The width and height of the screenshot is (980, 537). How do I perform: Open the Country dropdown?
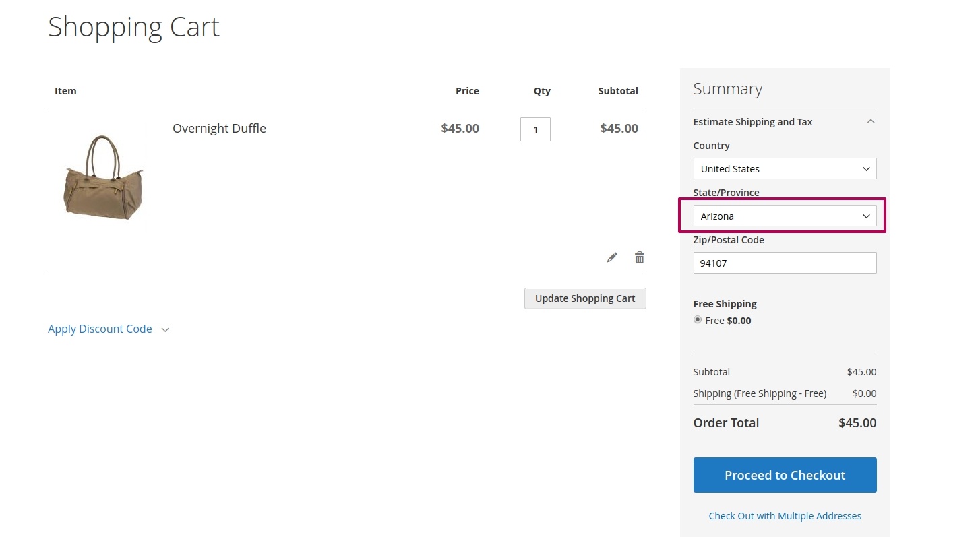(x=785, y=168)
